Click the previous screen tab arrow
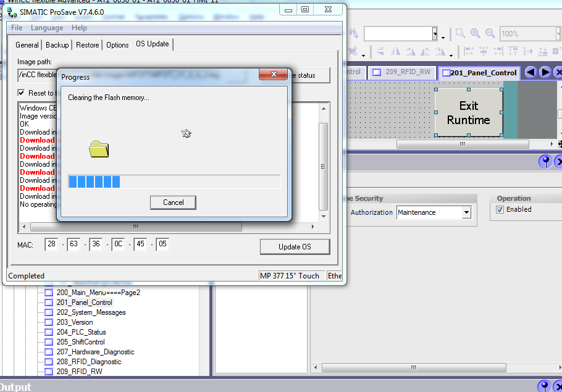Screen dimensions: 562x392 click(x=531, y=72)
